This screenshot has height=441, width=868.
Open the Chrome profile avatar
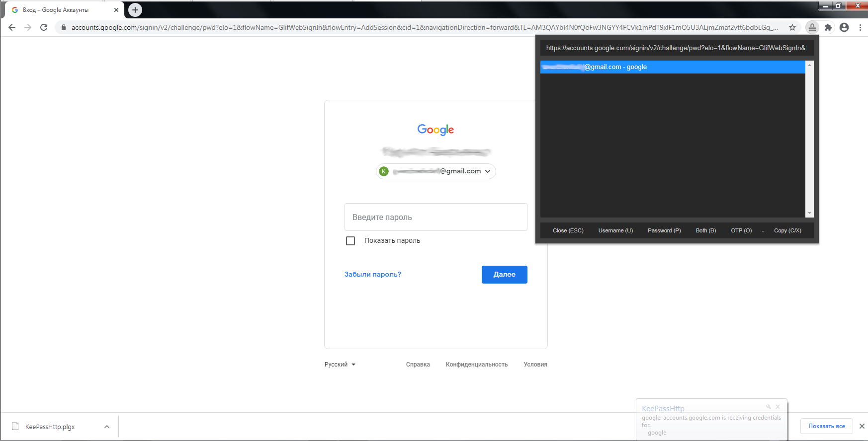point(844,27)
